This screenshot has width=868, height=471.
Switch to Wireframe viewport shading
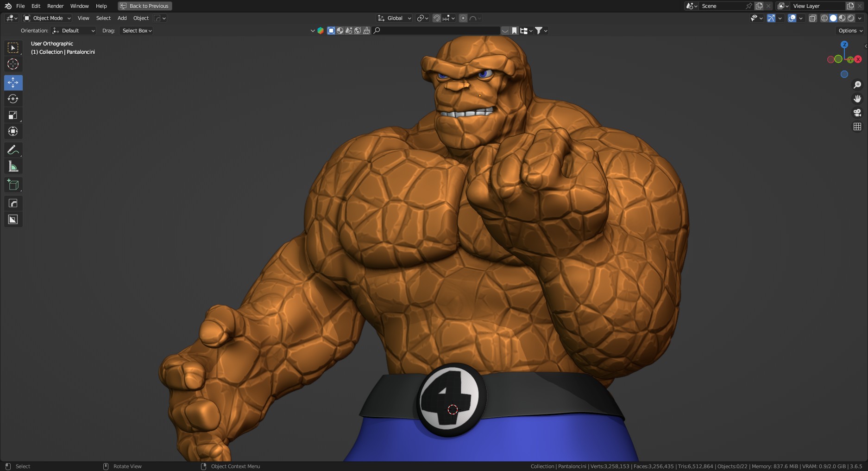click(824, 18)
